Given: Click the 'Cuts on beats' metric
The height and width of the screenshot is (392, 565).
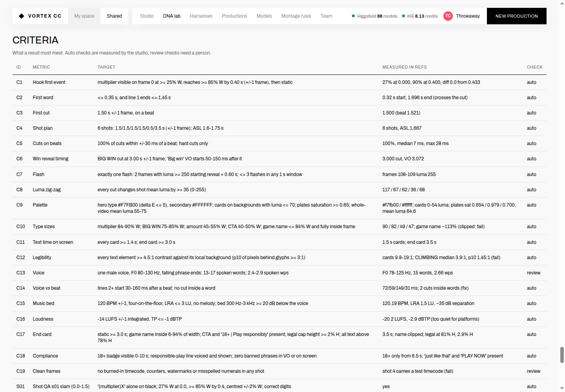Looking at the screenshot, I should (47, 143).
